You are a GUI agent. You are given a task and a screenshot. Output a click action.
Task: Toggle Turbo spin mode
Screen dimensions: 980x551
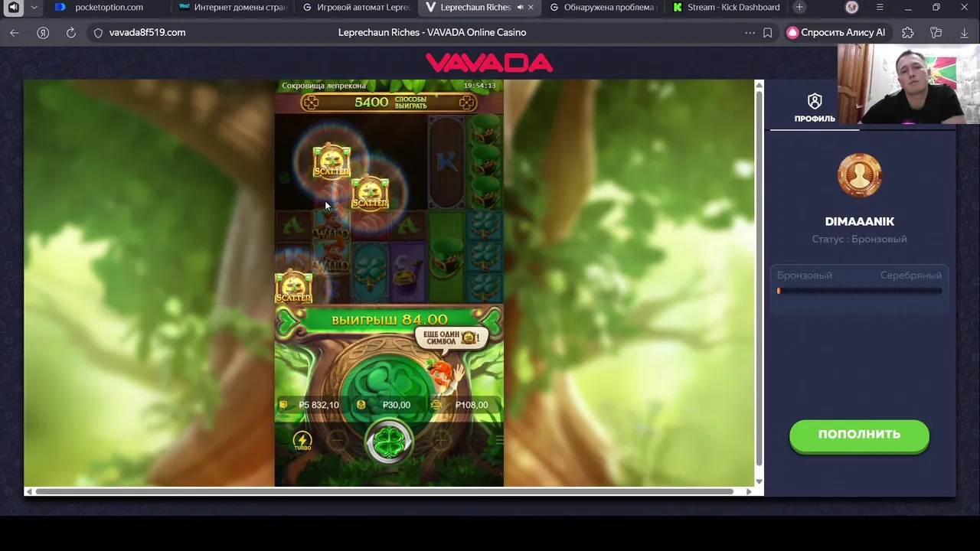click(302, 441)
